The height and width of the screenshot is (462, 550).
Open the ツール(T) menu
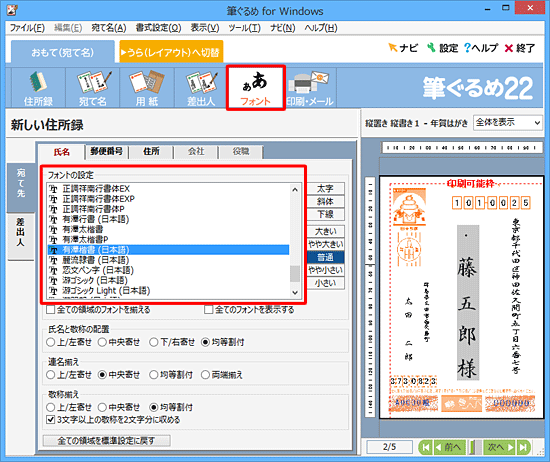[244, 28]
